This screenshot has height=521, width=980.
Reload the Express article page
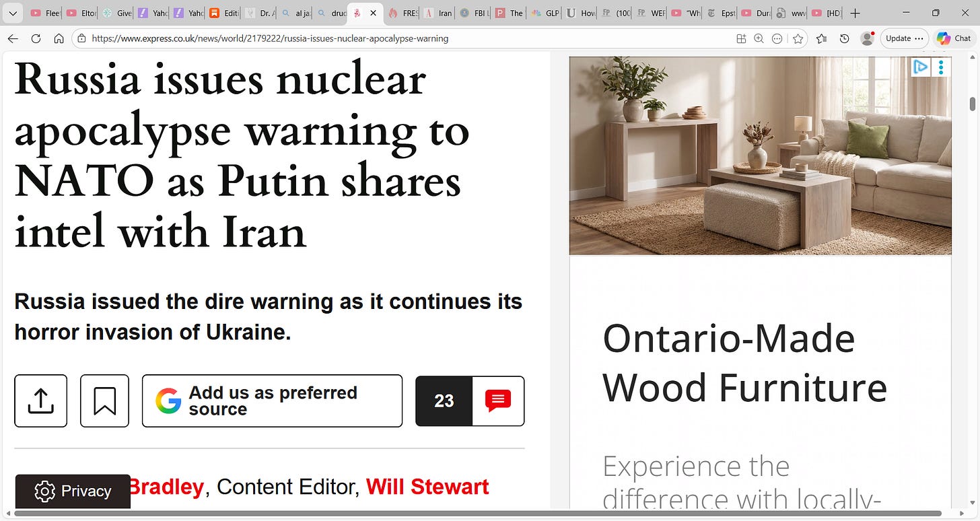36,38
